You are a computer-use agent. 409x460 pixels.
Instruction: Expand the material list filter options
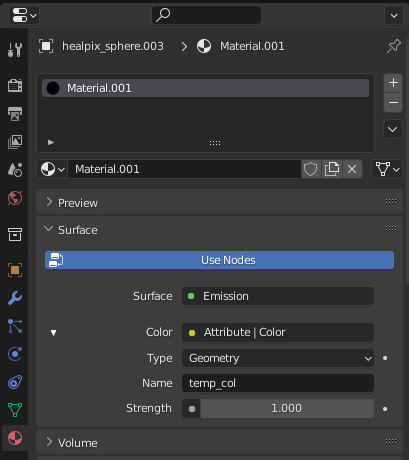51,142
